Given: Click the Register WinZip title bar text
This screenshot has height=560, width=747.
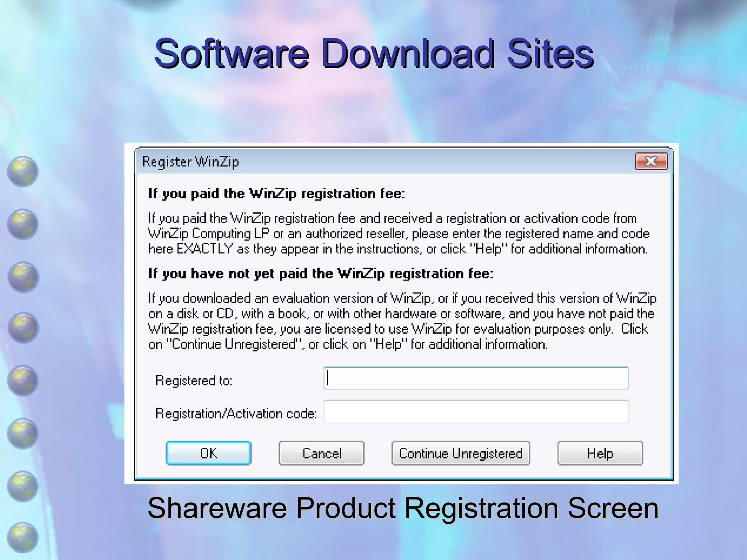Looking at the screenshot, I should coord(191,162).
